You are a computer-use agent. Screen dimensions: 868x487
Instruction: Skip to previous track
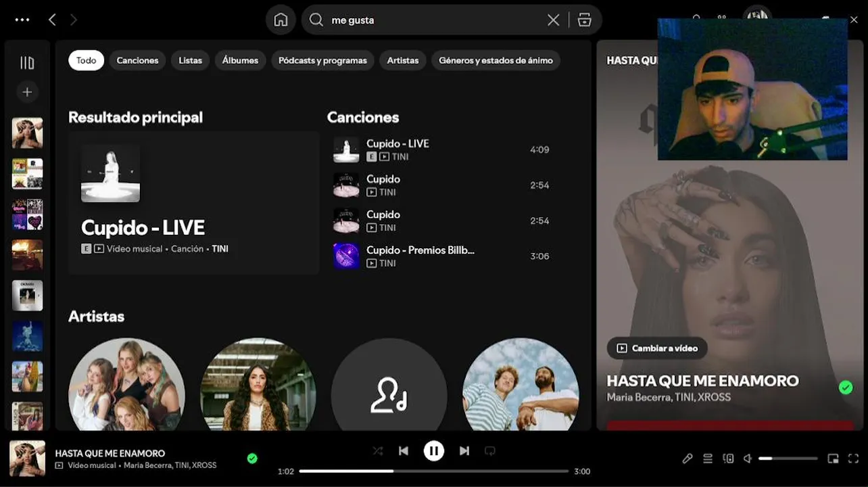click(404, 450)
